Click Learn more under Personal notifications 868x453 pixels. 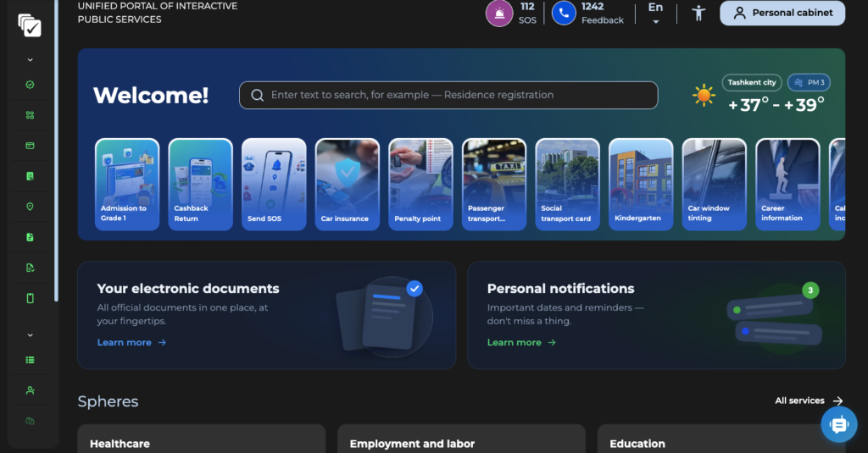pos(521,342)
